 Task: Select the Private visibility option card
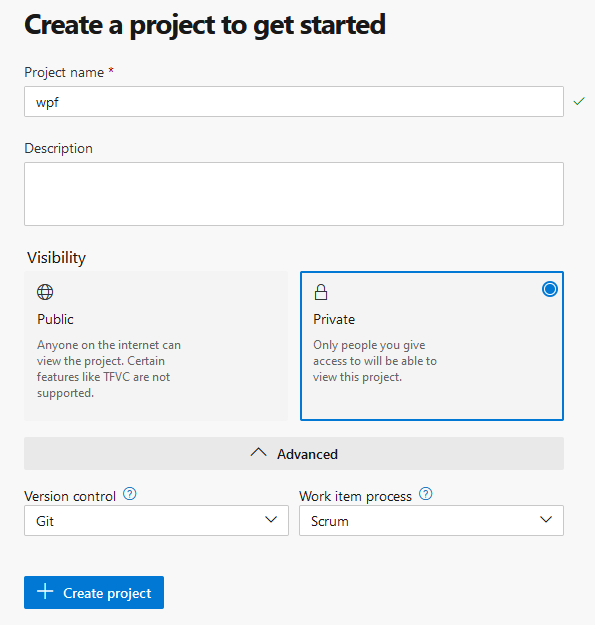pyautogui.click(x=432, y=346)
